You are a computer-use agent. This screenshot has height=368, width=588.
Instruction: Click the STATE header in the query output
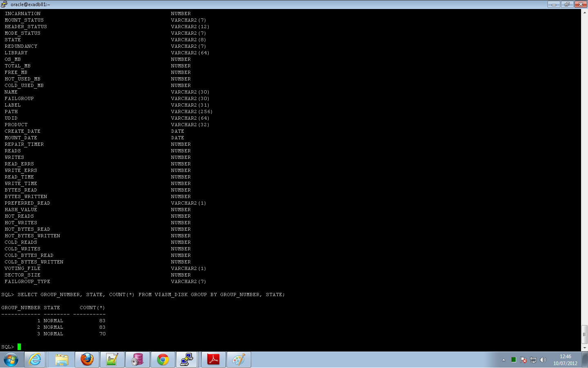pyautogui.click(x=52, y=308)
